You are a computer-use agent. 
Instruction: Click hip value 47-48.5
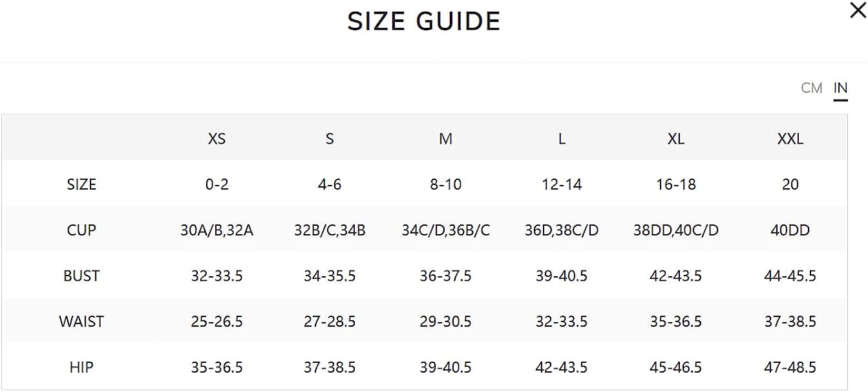(x=790, y=367)
